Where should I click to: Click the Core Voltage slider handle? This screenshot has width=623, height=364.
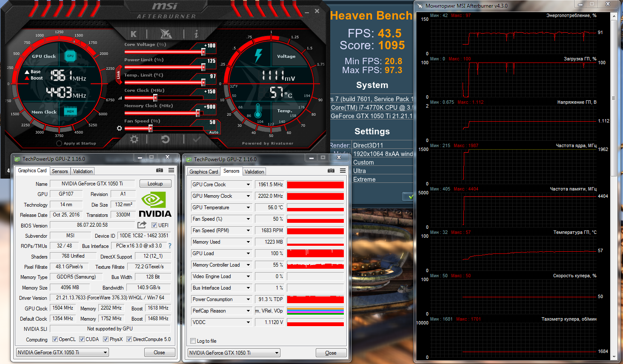203,52
